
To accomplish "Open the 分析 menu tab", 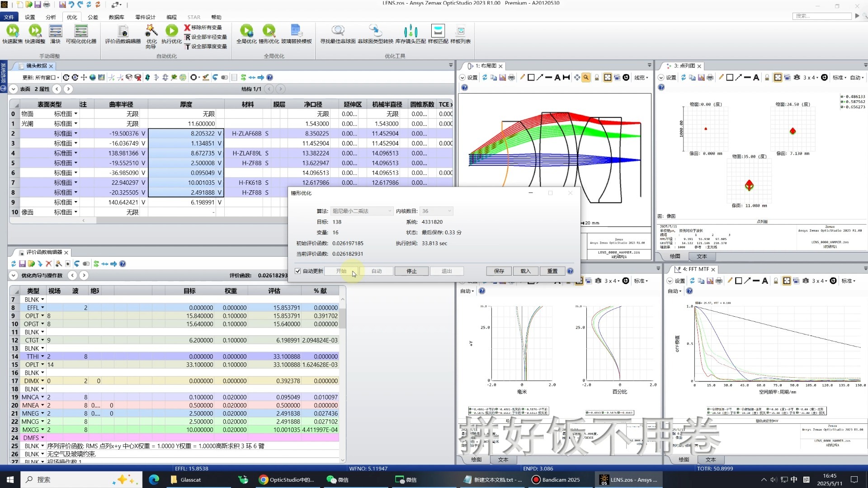I will [51, 17].
